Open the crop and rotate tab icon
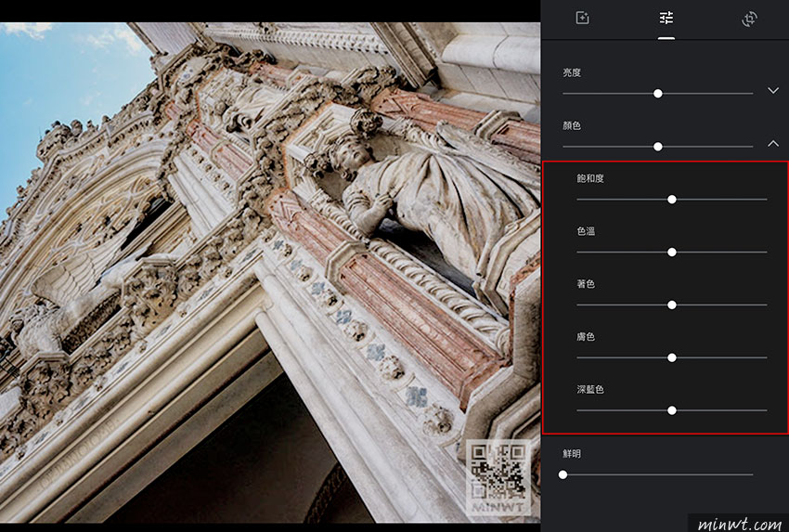 pyautogui.click(x=750, y=19)
